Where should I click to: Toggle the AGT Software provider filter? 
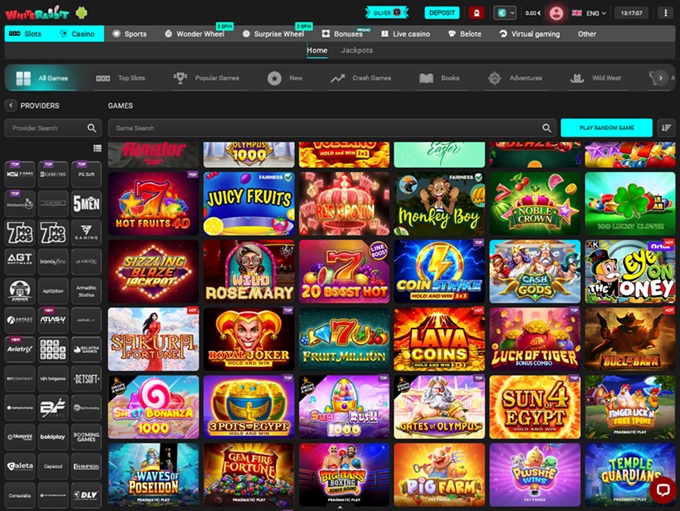20,260
